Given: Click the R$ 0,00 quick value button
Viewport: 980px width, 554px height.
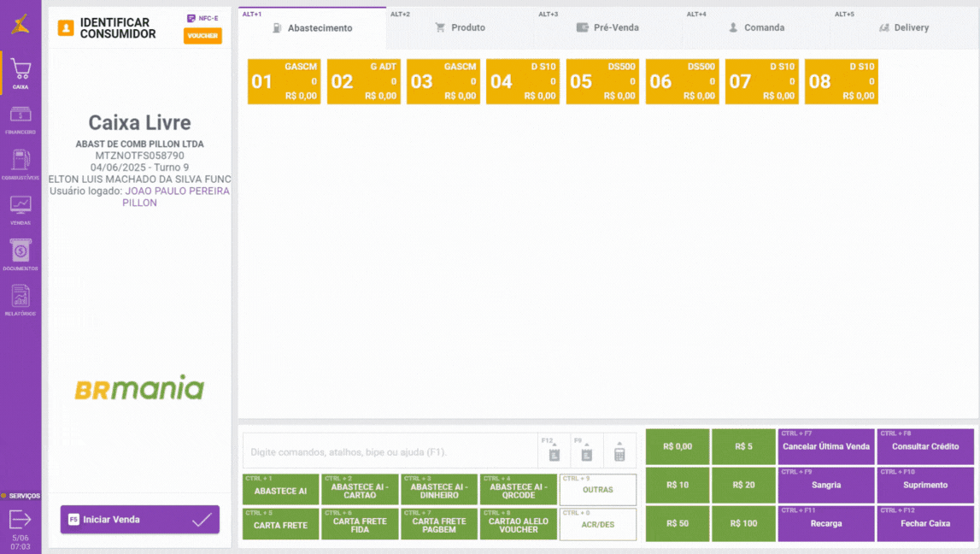Looking at the screenshot, I should point(678,446).
